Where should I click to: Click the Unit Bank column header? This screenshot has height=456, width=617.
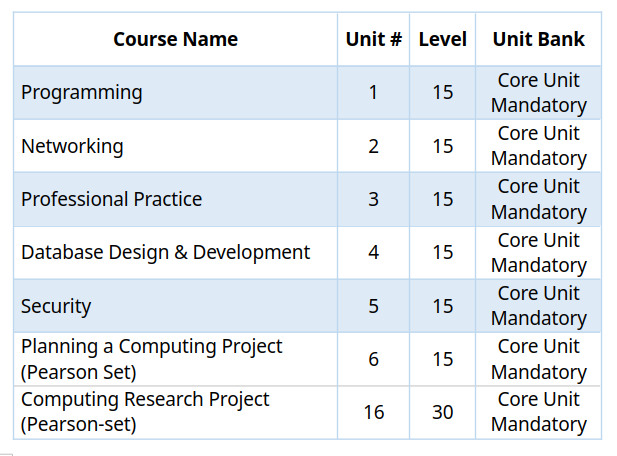(x=538, y=39)
